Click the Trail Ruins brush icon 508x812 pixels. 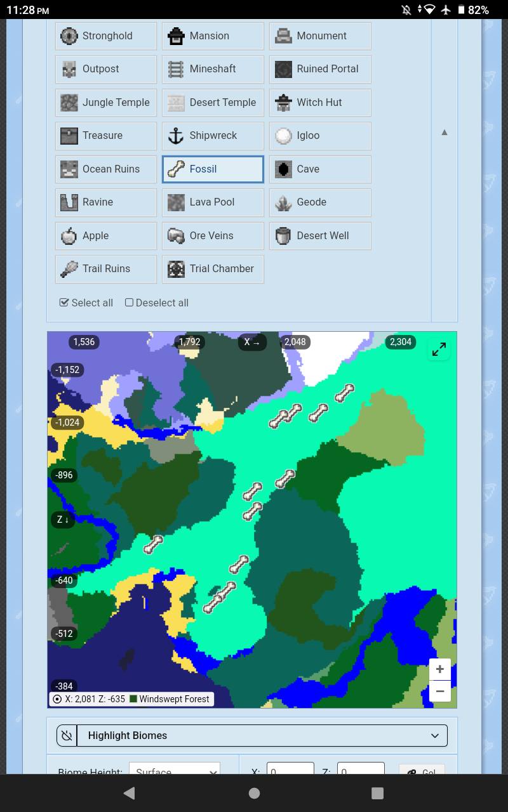tap(69, 269)
